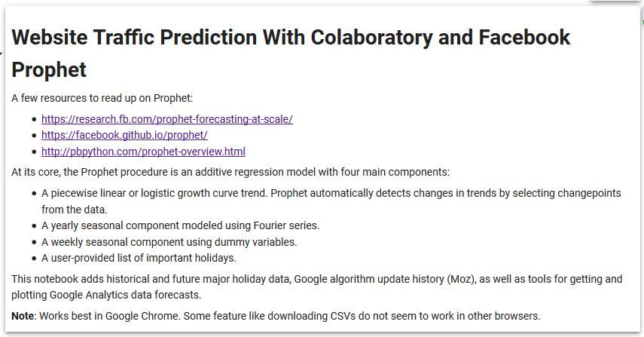This screenshot has height=337, width=644.
Task: Click the bullet before the user-provided holidays item
Action: (x=34, y=258)
